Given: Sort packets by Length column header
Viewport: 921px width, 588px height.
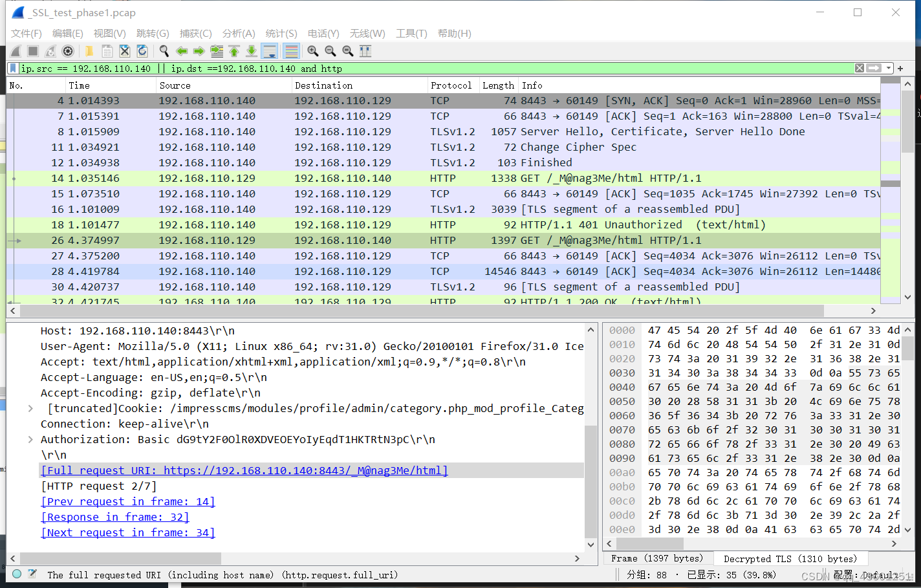Looking at the screenshot, I should point(499,85).
